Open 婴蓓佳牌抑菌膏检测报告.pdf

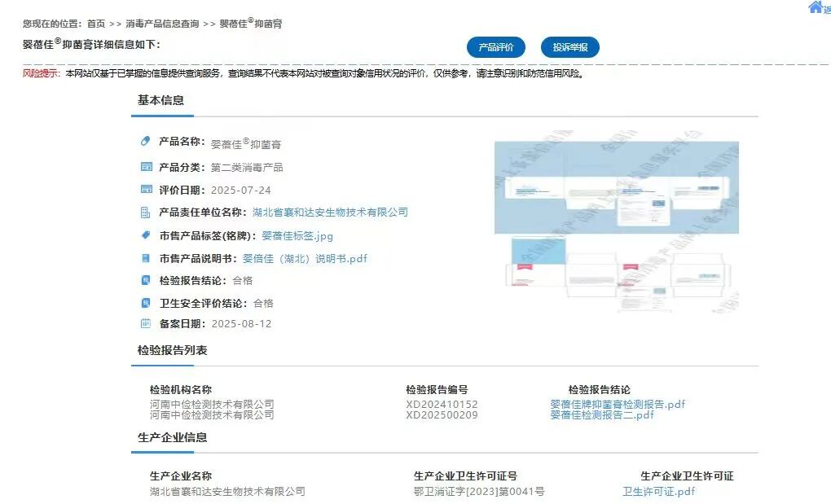[618, 404]
